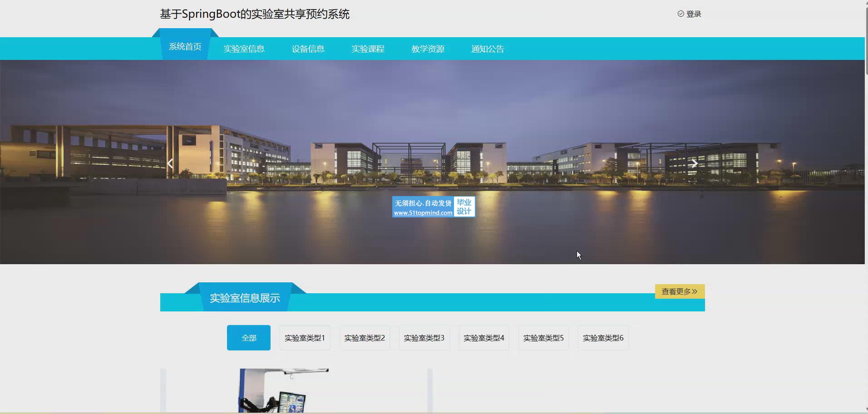Pick the 实验室类型6 filter
This screenshot has width=868, height=414.
[603, 338]
